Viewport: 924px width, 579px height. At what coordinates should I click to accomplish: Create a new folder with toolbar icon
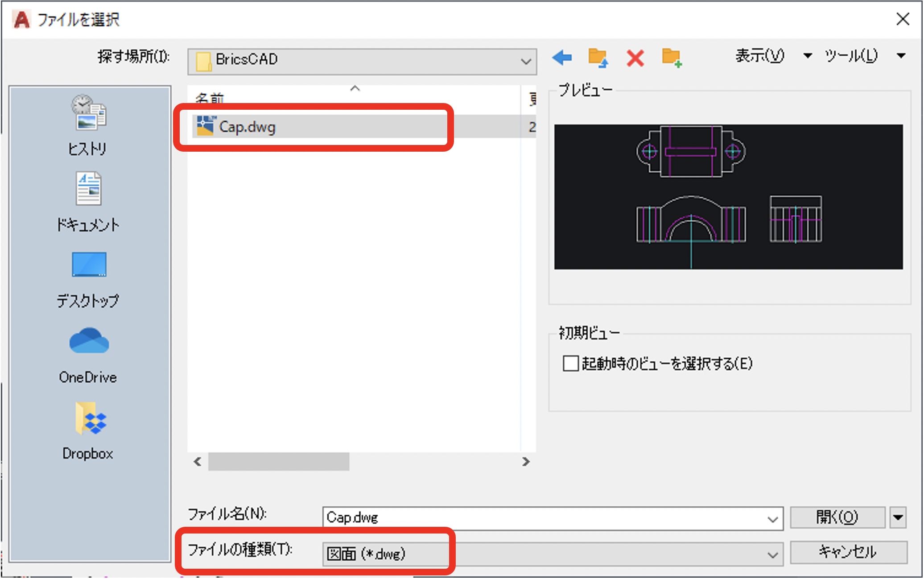coord(672,58)
